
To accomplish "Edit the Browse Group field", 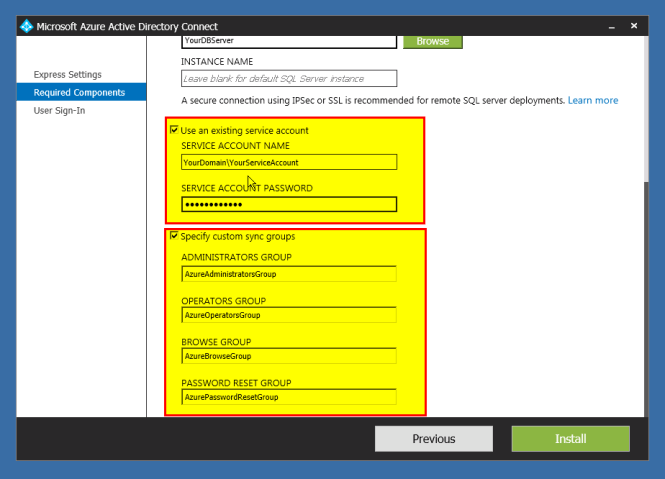I will click(289, 356).
